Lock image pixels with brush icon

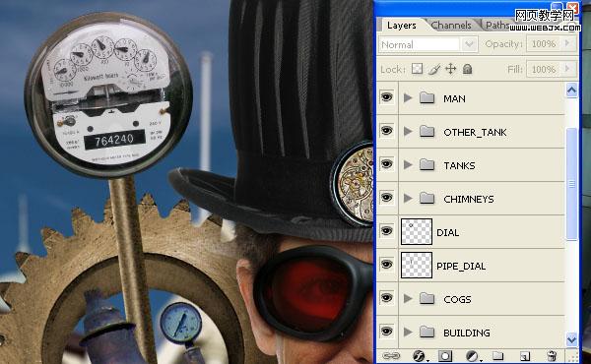coord(434,69)
